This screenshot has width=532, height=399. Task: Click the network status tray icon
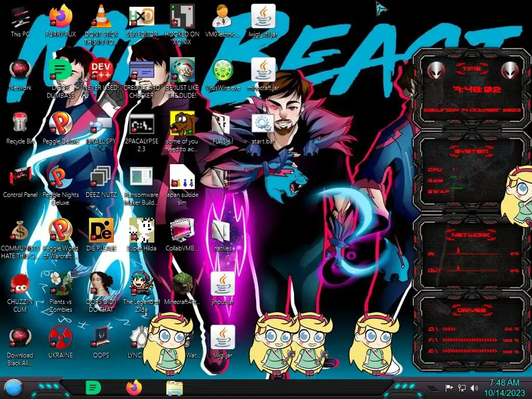(x=462, y=388)
